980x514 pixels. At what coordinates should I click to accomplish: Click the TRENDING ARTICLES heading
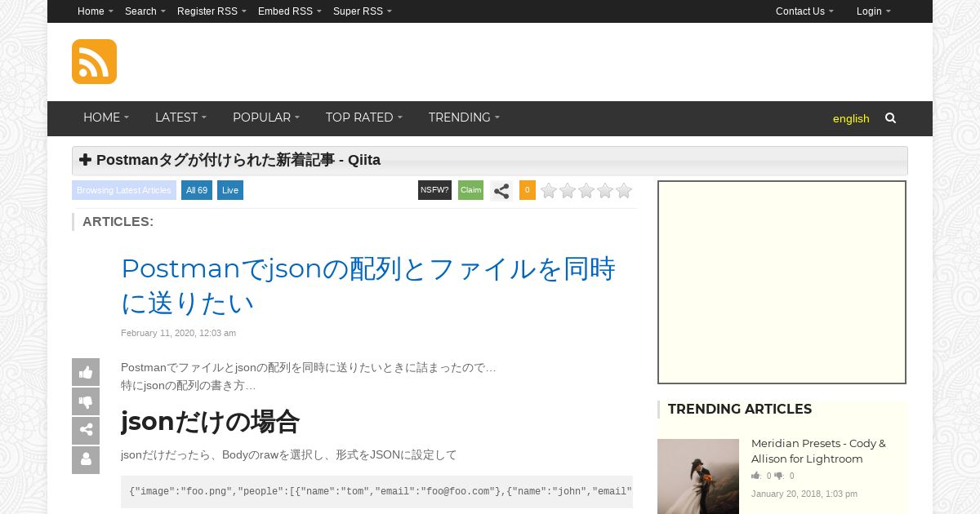[740, 410]
